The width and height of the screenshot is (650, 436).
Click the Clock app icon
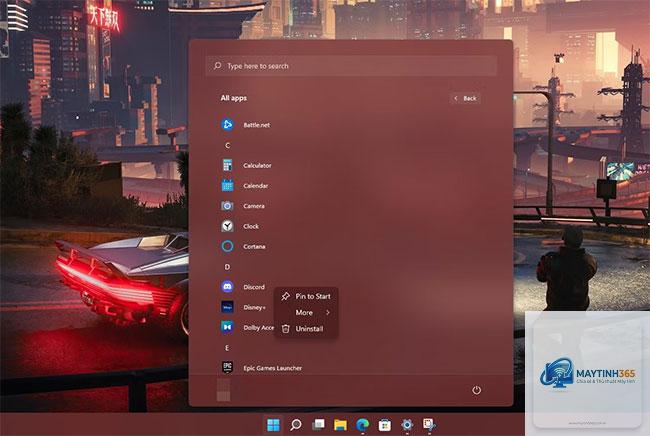[227, 226]
